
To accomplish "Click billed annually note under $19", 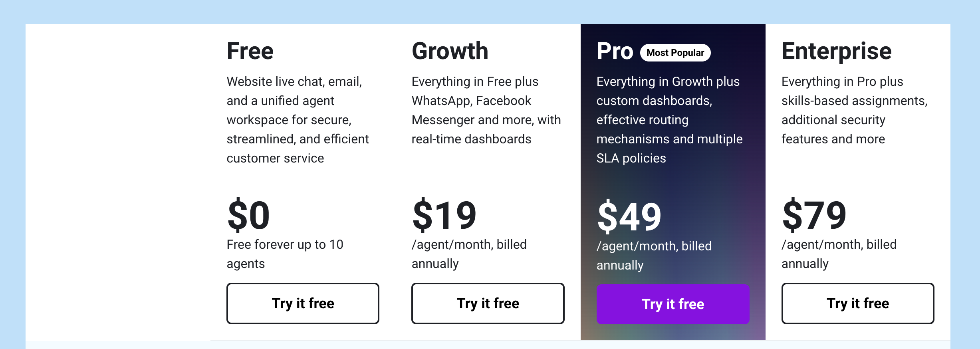I will click(x=469, y=254).
